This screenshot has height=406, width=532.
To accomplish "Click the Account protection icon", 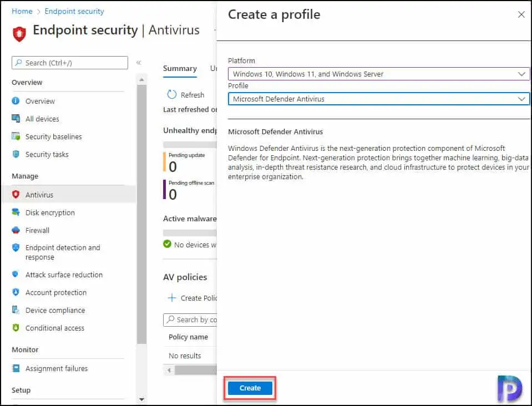I will coord(16,292).
